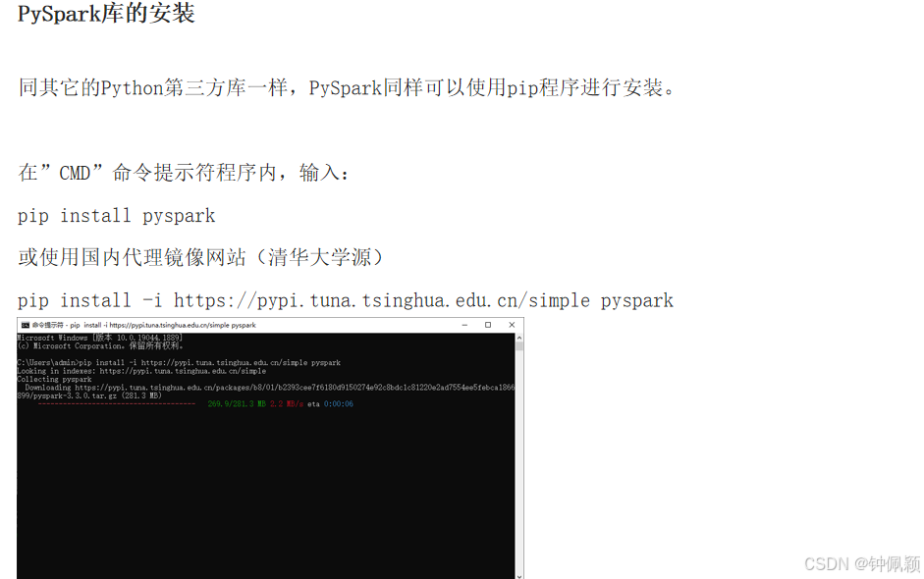The height and width of the screenshot is (579, 924).
Task: Click the blue eta 0:00:06 time
Action: (338, 404)
